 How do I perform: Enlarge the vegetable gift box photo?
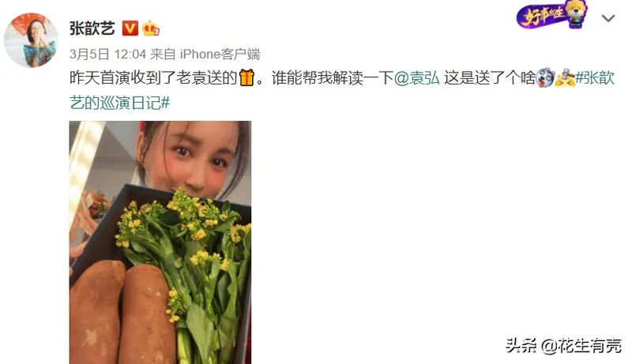pyautogui.click(x=160, y=242)
